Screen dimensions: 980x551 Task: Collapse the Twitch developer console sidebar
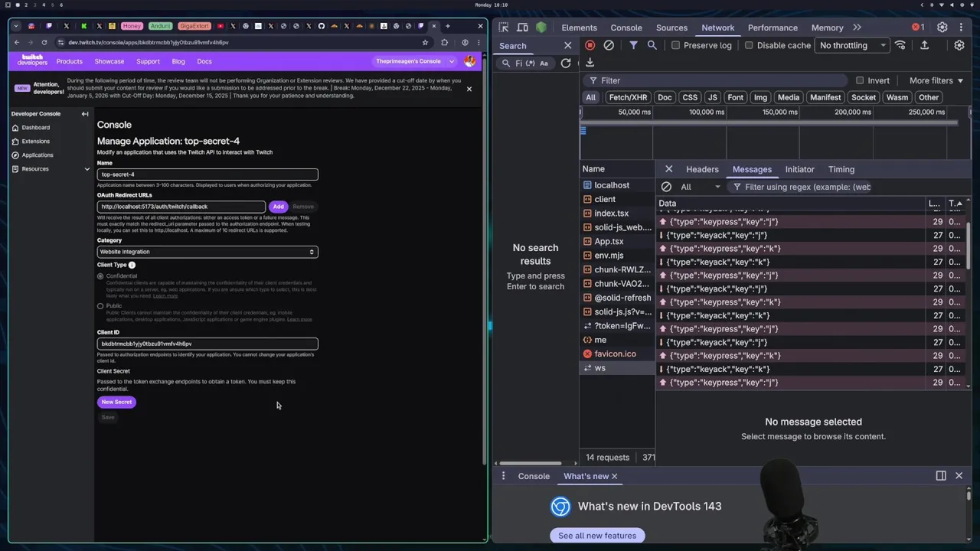[x=85, y=113]
